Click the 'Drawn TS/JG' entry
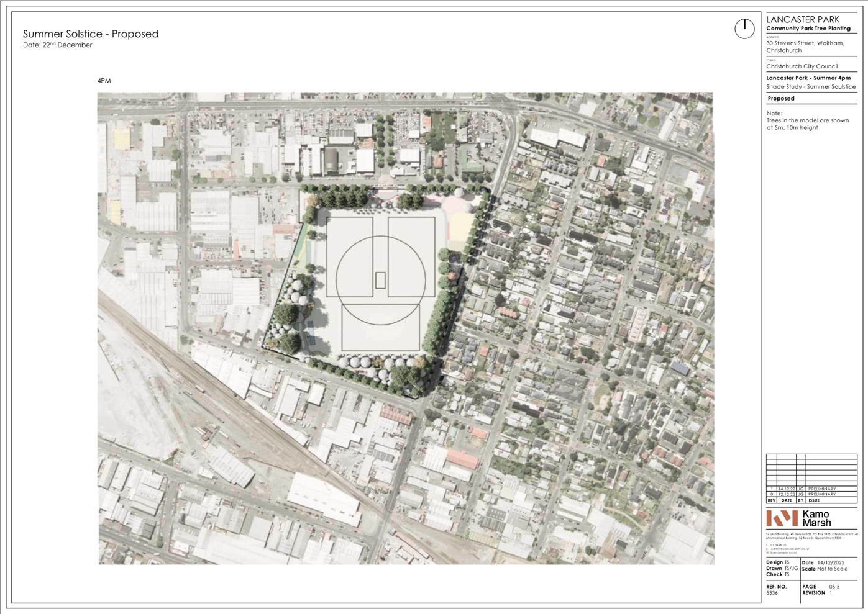This screenshot has width=868, height=614. pyautogui.click(x=782, y=568)
